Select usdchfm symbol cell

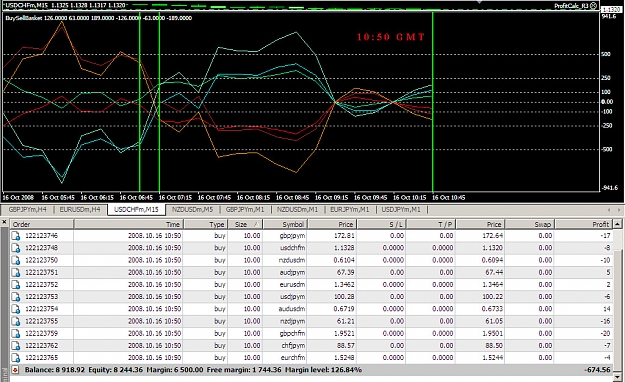pyautogui.click(x=292, y=248)
